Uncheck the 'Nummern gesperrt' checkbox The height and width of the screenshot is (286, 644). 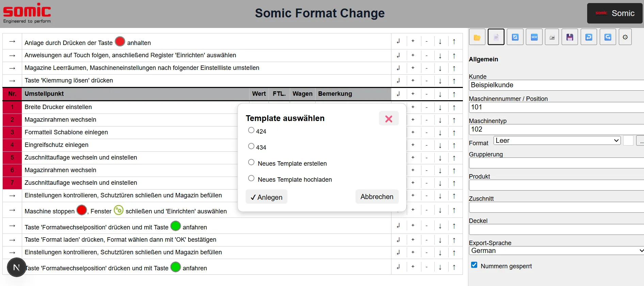point(474,265)
